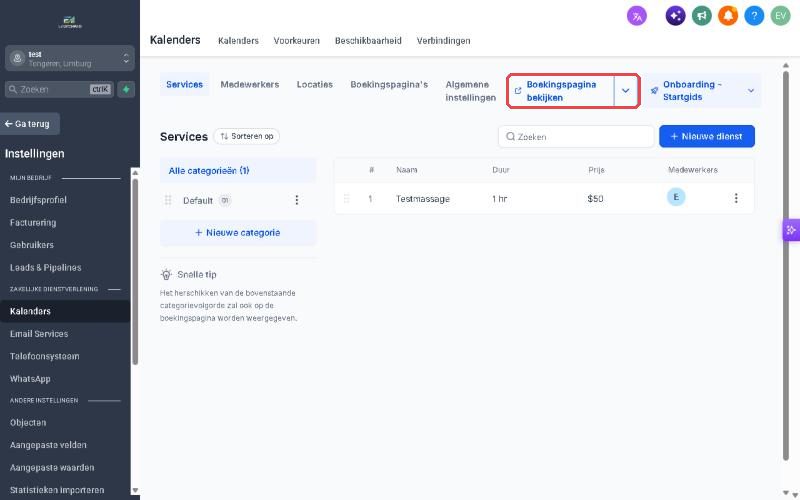The height and width of the screenshot is (500, 800).
Task: Open the Verbindingen top navigation item
Action: pyautogui.click(x=443, y=41)
